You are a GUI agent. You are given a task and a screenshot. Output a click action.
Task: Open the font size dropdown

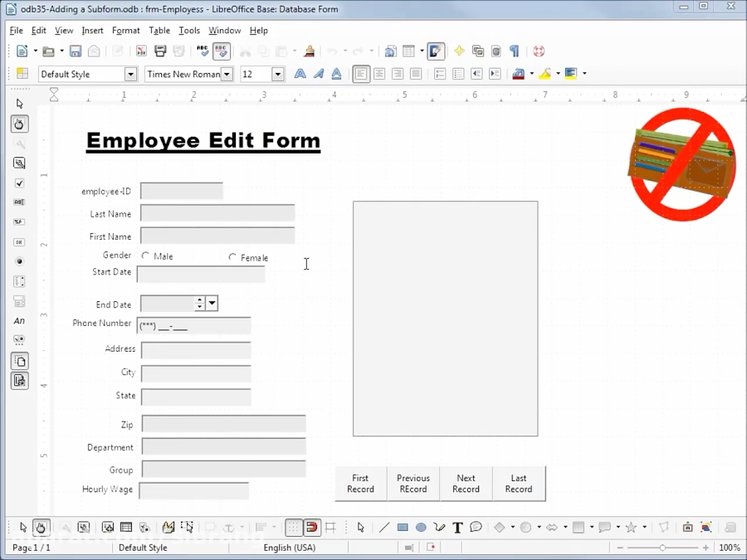[x=278, y=74]
